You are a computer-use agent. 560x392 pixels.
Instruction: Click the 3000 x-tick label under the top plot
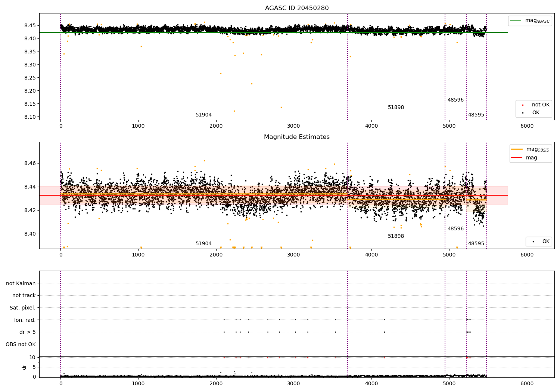click(x=294, y=126)
